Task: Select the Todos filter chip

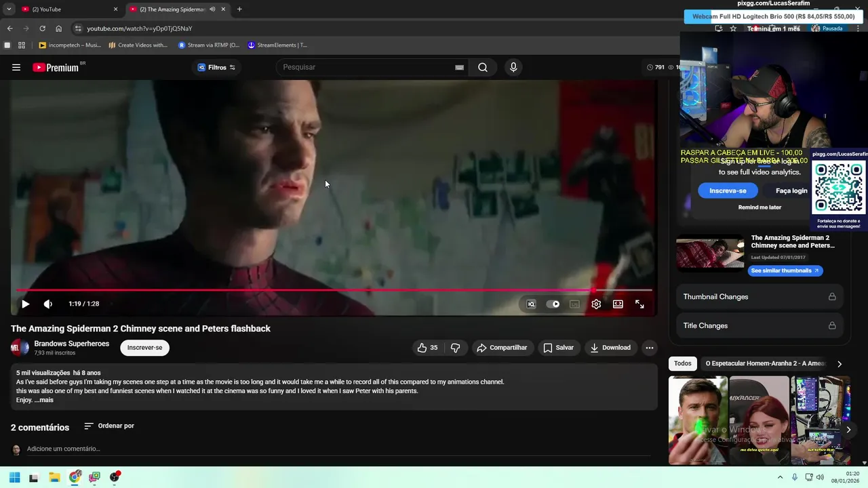Action: tap(683, 363)
